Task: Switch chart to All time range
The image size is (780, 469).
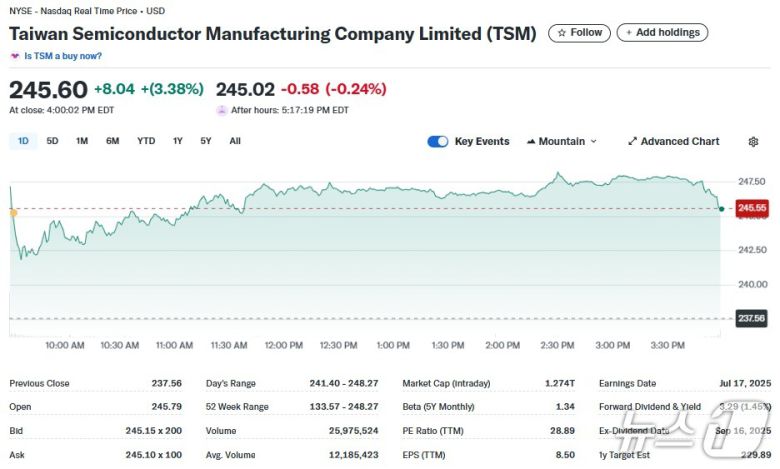Action: (x=235, y=141)
